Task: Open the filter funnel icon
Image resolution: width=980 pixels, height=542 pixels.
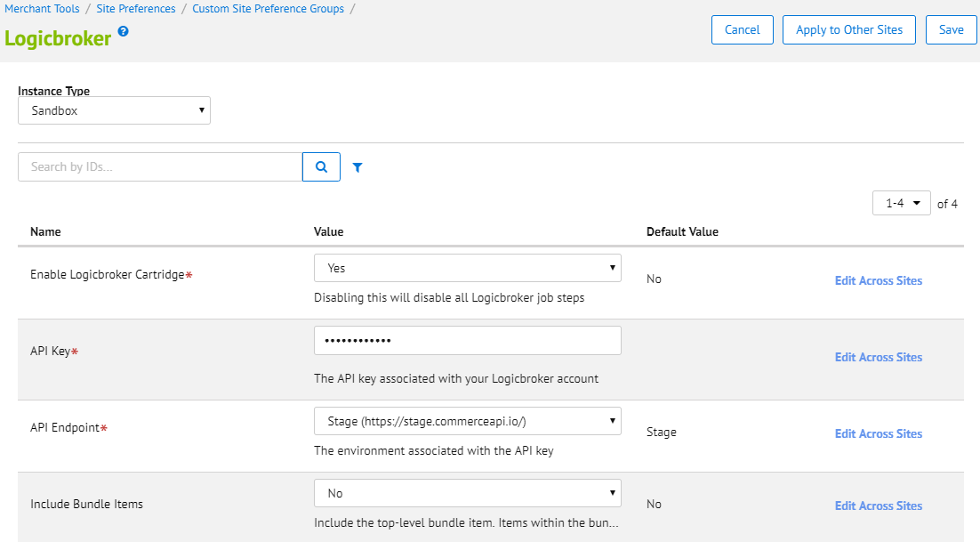Action: 357,167
